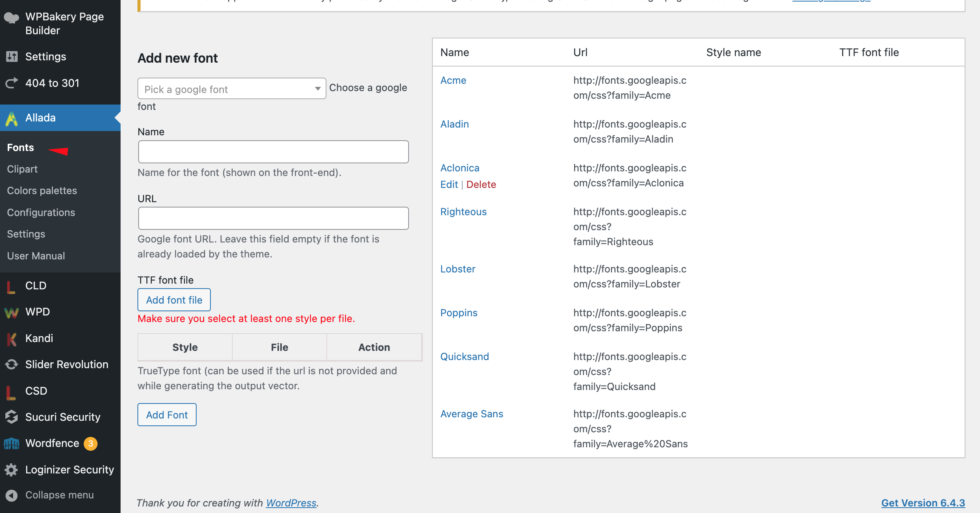The image size is (980, 513).
Task: Click the 404 to 301 redirect icon
Action: 12,83
